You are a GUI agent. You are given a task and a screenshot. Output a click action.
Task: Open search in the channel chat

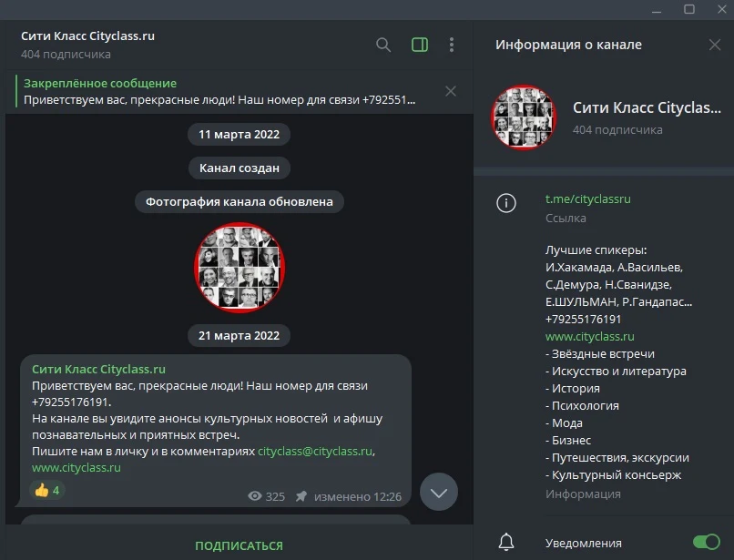(x=383, y=45)
